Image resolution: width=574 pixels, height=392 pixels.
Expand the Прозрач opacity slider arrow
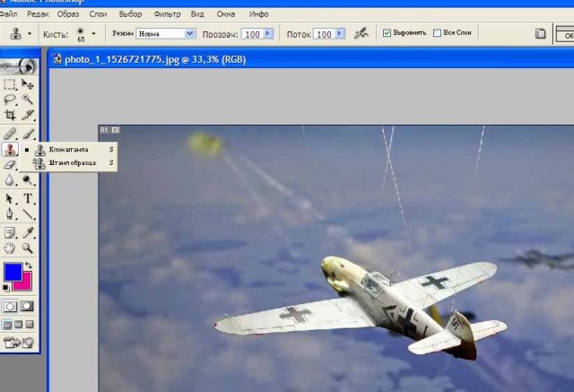coord(268,33)
